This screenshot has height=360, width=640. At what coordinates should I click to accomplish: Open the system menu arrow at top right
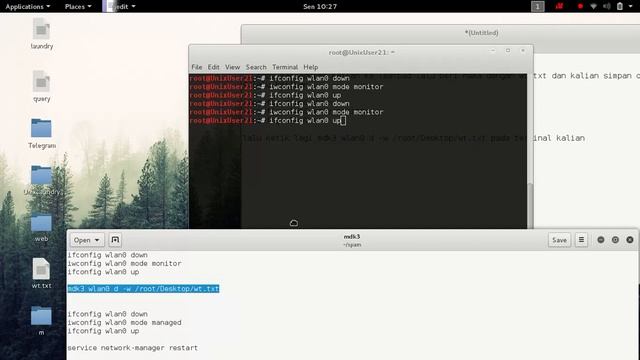click(x=631, y=7)
